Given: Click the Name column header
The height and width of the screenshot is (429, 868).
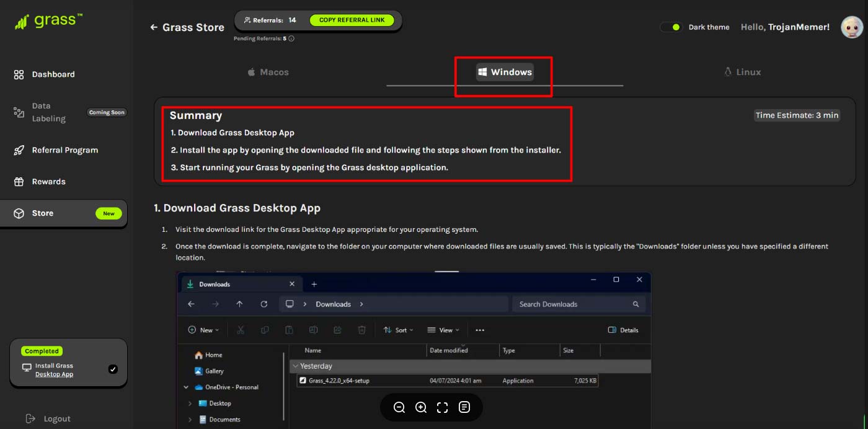Looking at the screenshot, I should pyautogui.click(x=313, y=350).
